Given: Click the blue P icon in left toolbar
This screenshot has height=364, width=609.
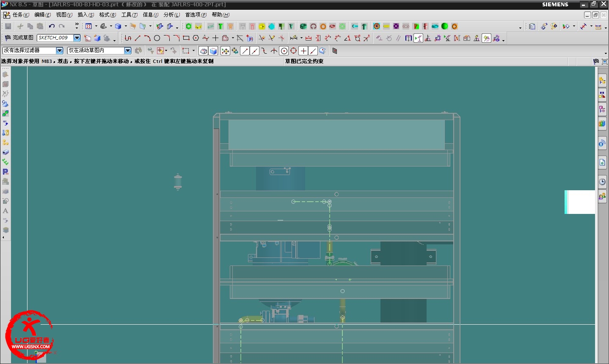Looking at the screenshot, I should click(x=6, y=172).
